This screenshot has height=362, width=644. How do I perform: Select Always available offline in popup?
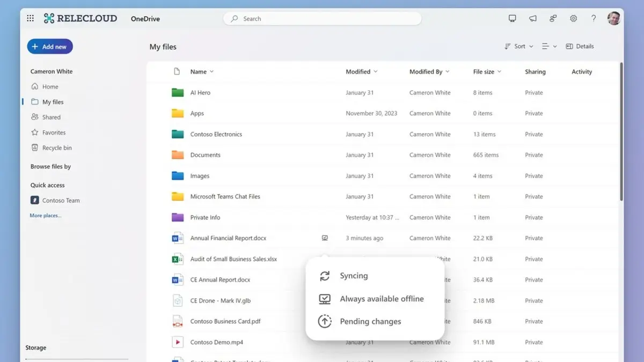[381, 299]
